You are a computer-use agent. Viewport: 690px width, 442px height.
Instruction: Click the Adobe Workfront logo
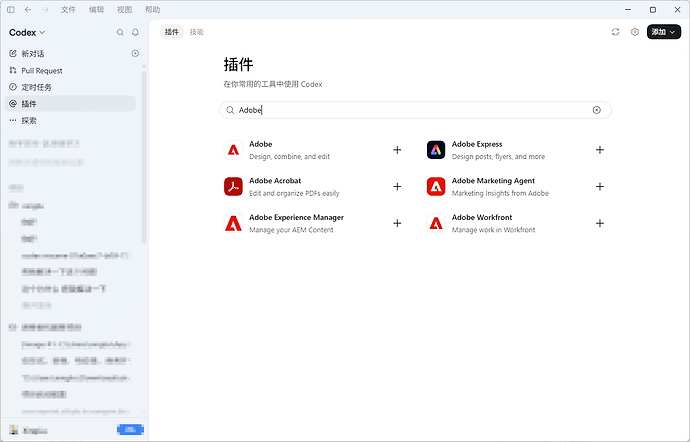click(436, 223)
